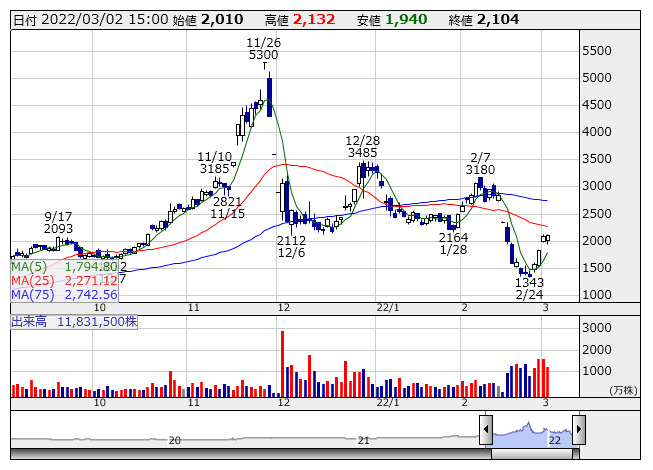Click the scrollbar track left of thumb

(251, 453)
